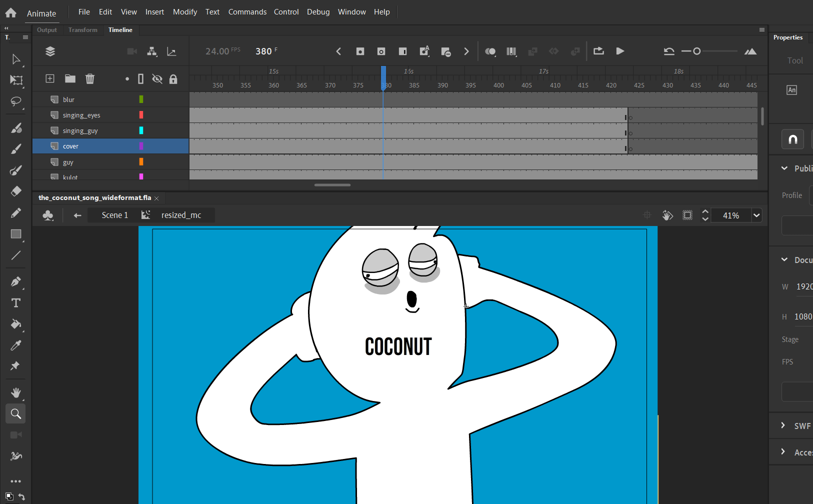Open the stage zoom percentage dropdown
The width and height of the screenshot is (813, 504).
756,215
